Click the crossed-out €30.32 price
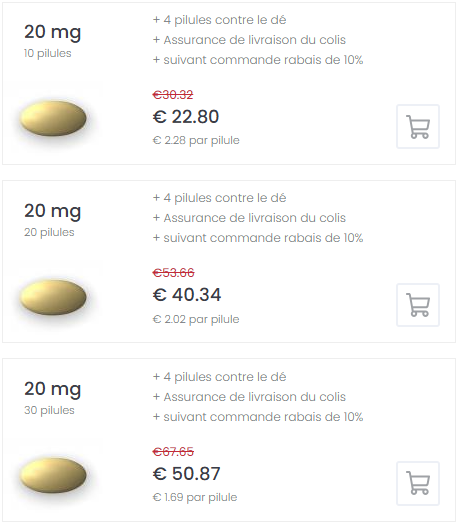457x524 pixels. click(x=173, y=95)
